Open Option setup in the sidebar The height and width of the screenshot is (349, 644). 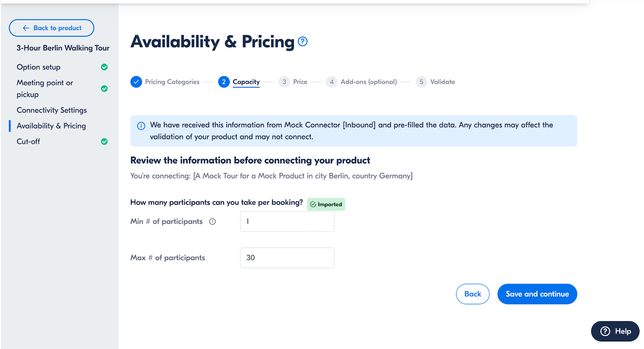[x=39, y=67]
